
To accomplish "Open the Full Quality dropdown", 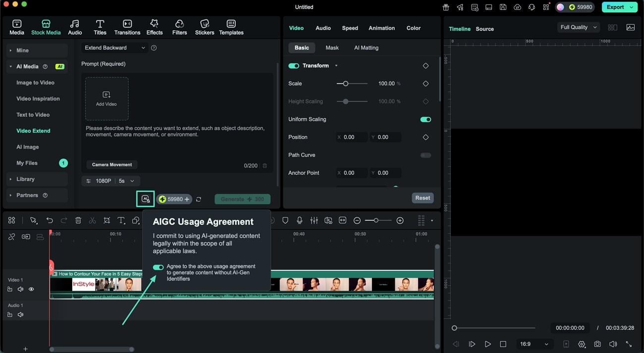I will click(x=578, y=27).
